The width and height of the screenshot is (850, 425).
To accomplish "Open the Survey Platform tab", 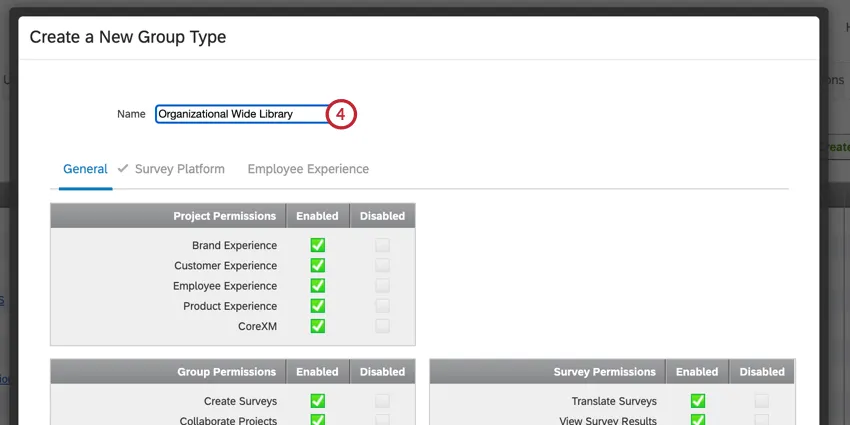I will (180, 169).
